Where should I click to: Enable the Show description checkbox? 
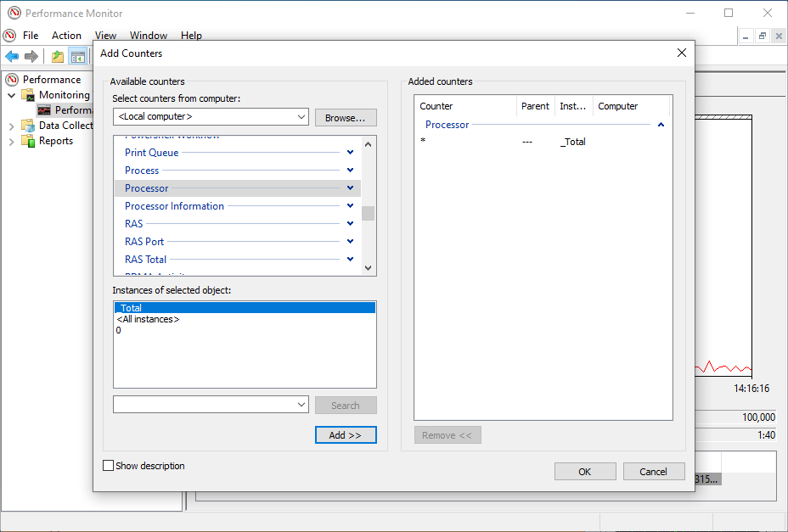click(108, 466)
